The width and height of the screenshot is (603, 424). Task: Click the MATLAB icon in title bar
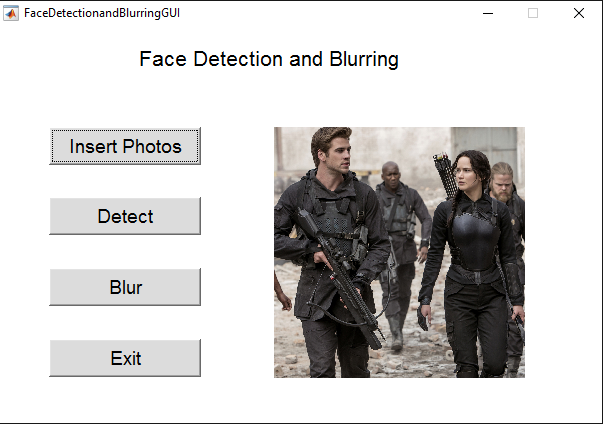coord(11,13)
